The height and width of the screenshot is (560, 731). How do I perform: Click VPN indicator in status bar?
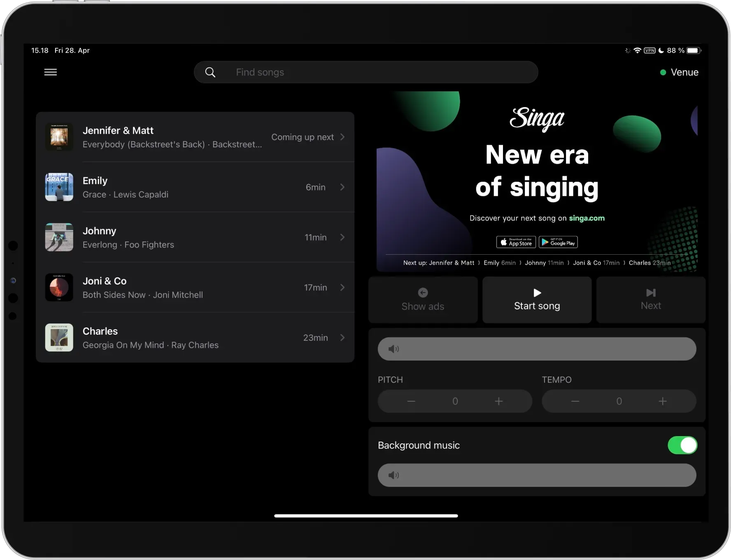point(650,50)
